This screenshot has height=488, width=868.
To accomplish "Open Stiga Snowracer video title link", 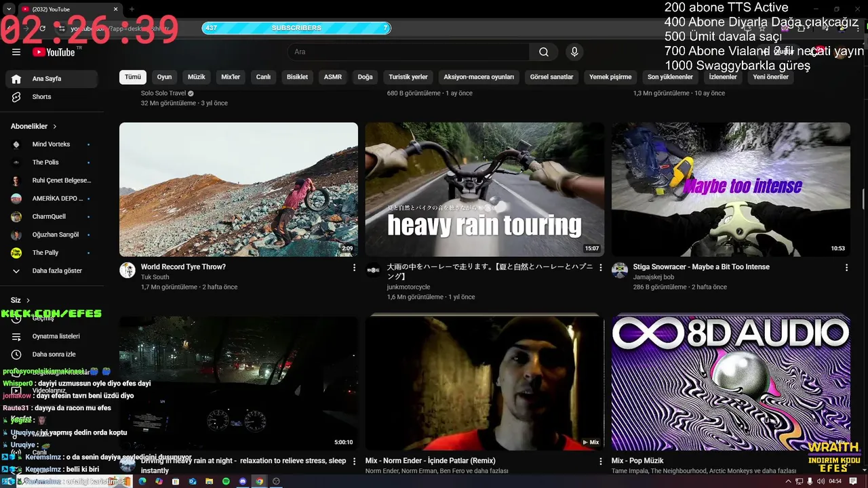I will coord(701,267).
